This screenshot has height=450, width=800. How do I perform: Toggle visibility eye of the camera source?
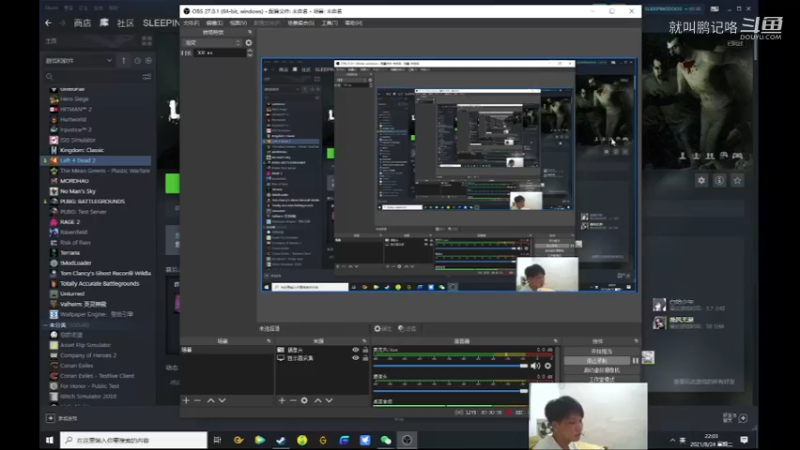click(356, 350)
